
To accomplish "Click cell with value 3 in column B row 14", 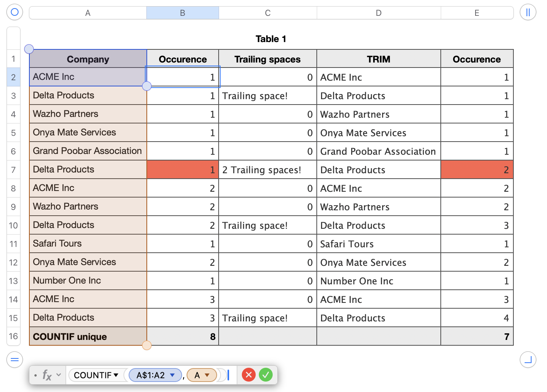I will pos(183,299).
